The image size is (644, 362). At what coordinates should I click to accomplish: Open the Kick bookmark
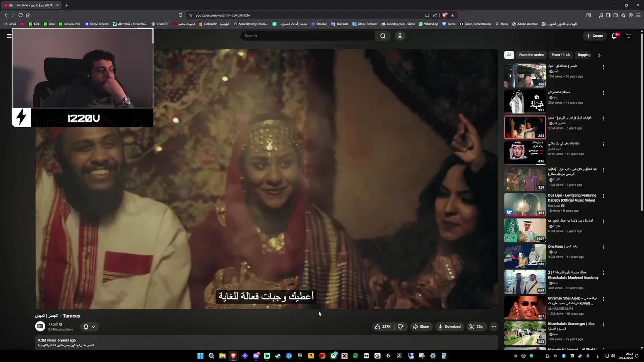tap(34, 24)
